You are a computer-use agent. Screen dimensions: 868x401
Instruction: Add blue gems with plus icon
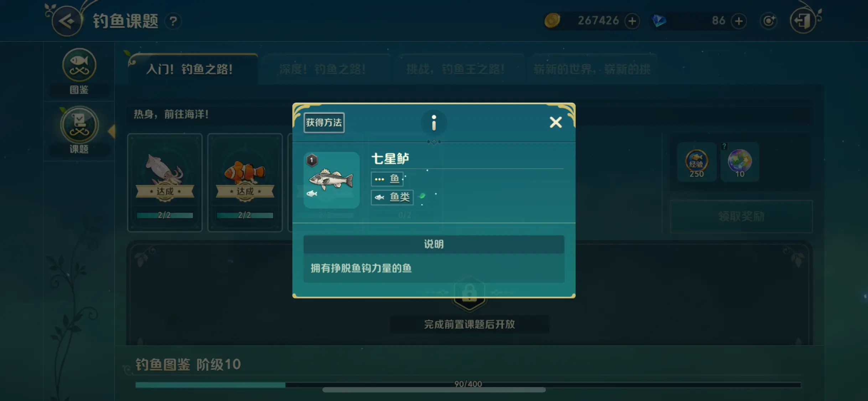[x=739, y=21]
